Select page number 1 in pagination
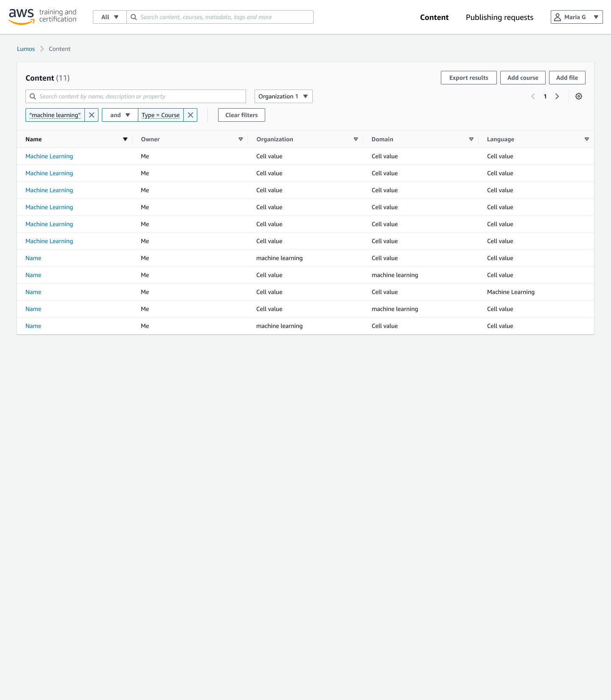This screenshot has height=700, width=611. tap(545, 96)
